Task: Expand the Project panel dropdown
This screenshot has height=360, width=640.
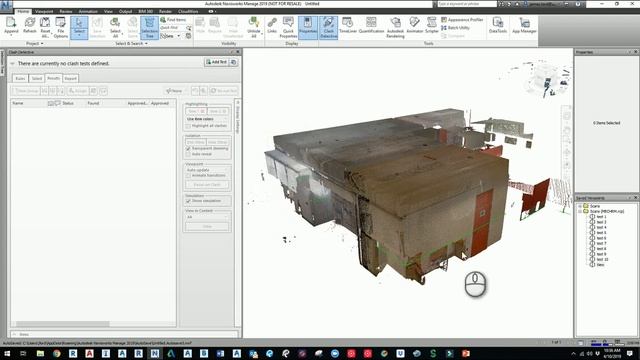Action: [35, 43]
